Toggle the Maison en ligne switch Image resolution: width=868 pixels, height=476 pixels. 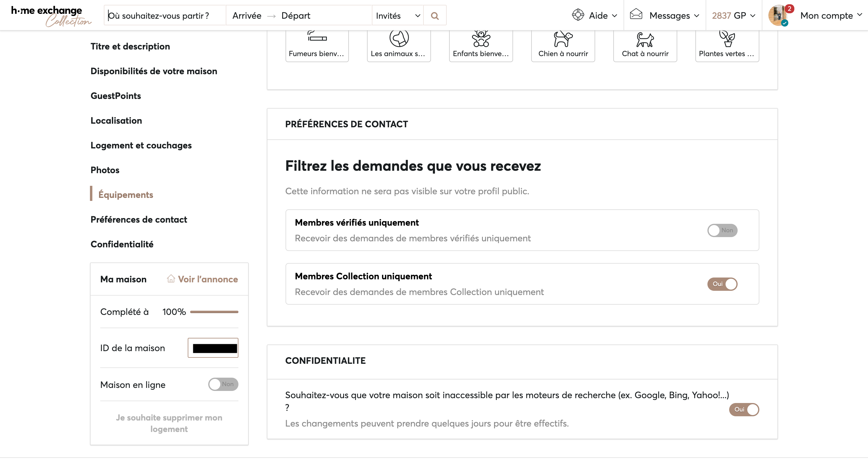tap(223, 384)
